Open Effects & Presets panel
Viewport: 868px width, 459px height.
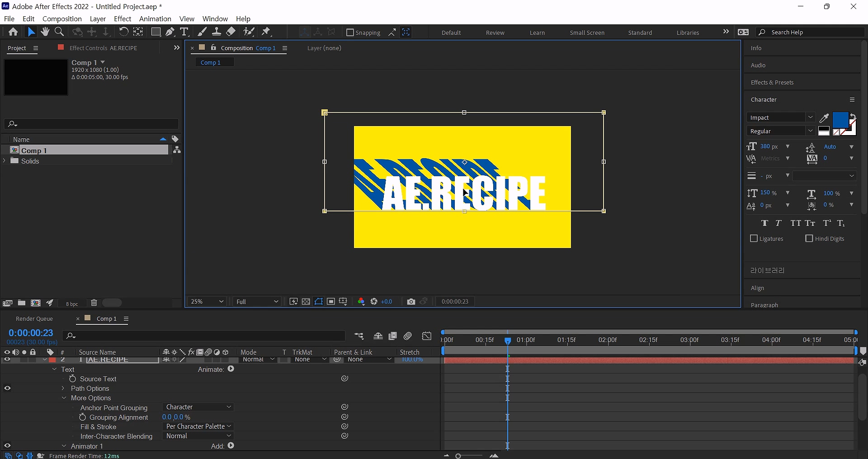click(x=772, y=82)
